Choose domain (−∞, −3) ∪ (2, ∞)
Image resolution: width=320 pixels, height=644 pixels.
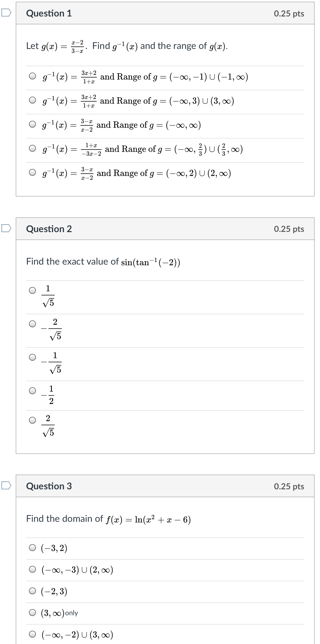click(32, 569)
